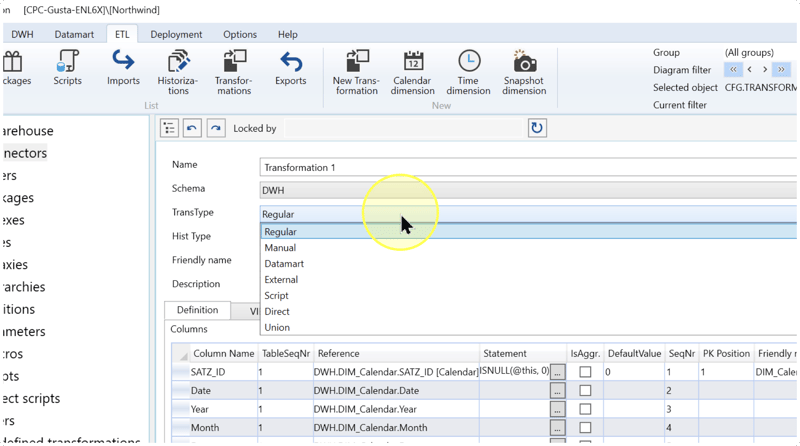The height and width of the screenshot is (446, 800).
Task: Select archies item in left navigation
Action: (x=24, y=287)
